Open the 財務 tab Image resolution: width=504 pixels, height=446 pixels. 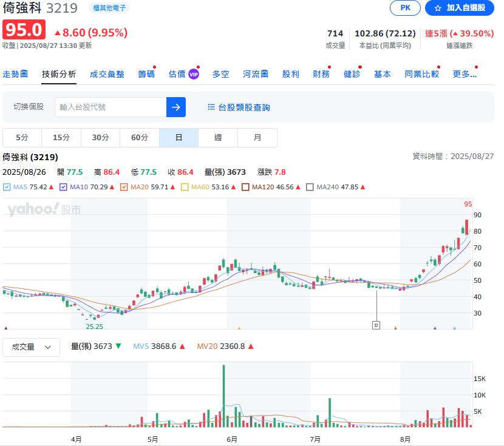tap(321, 74)
